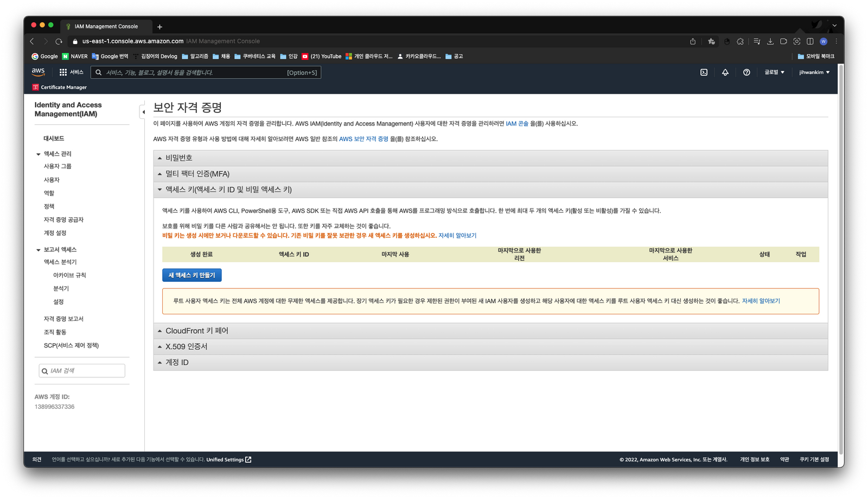Open the 알고리즘 bookmark folder
868x499 pixels.
(195, 56)
